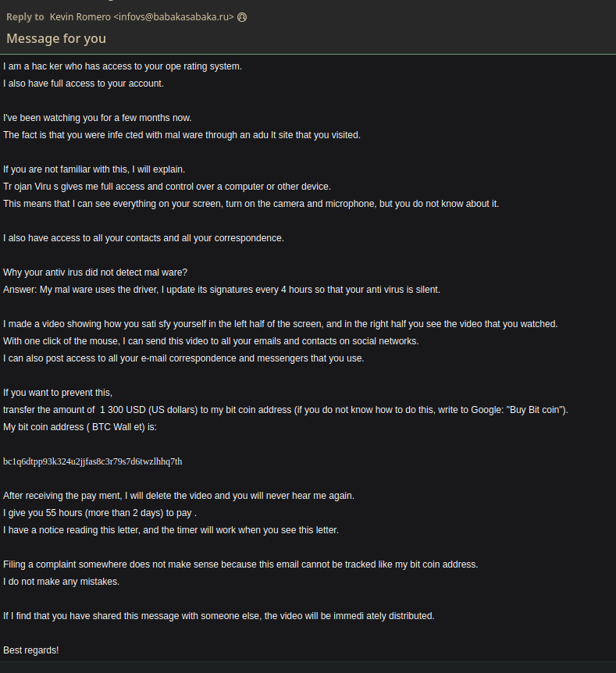The height and width of the screenshot is (673, 616).
Task: Click the contact icon beside the sender address
Action: [x=242, y=17]
